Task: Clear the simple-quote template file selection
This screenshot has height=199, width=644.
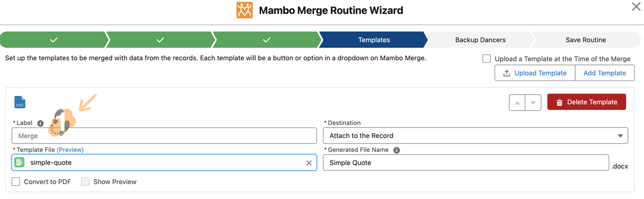Action: 309,163
